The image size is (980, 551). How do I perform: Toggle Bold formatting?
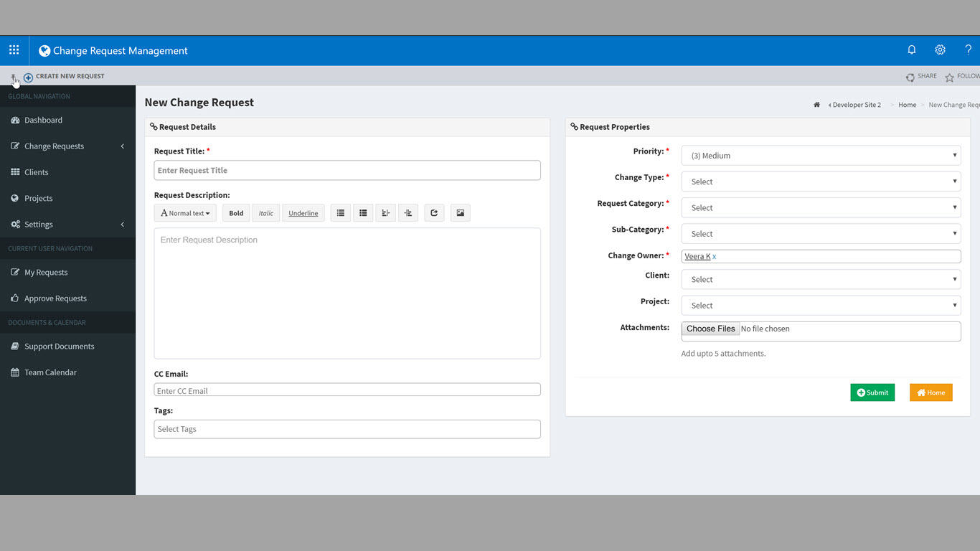coord(236,213)
